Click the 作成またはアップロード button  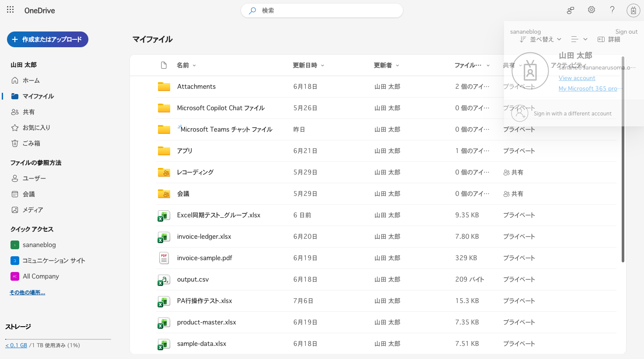click(x=48, y=39)
